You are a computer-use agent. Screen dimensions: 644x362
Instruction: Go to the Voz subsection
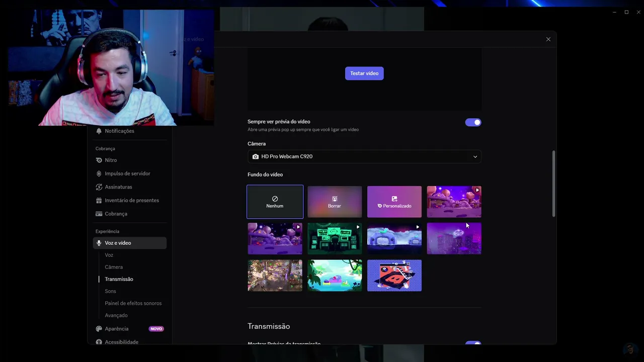coord(109,255)
